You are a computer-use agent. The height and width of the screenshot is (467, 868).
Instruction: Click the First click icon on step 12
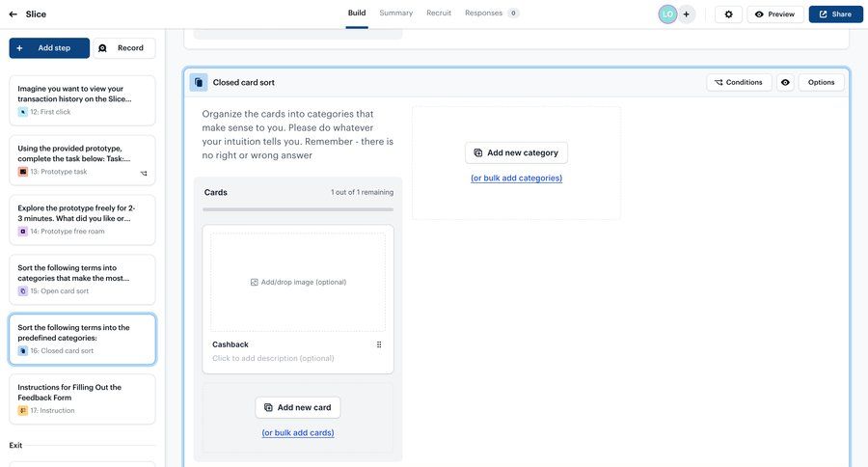(x=23, y=112)
